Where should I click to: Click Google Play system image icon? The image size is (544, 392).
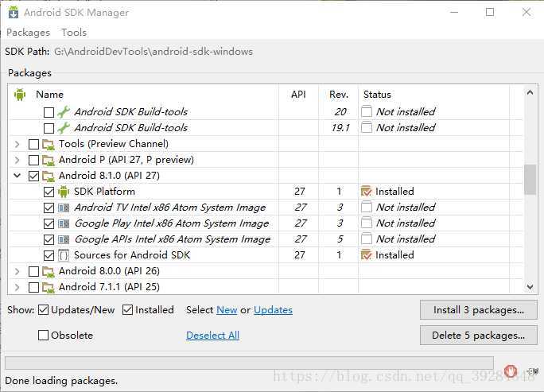[x=64, y=223]
